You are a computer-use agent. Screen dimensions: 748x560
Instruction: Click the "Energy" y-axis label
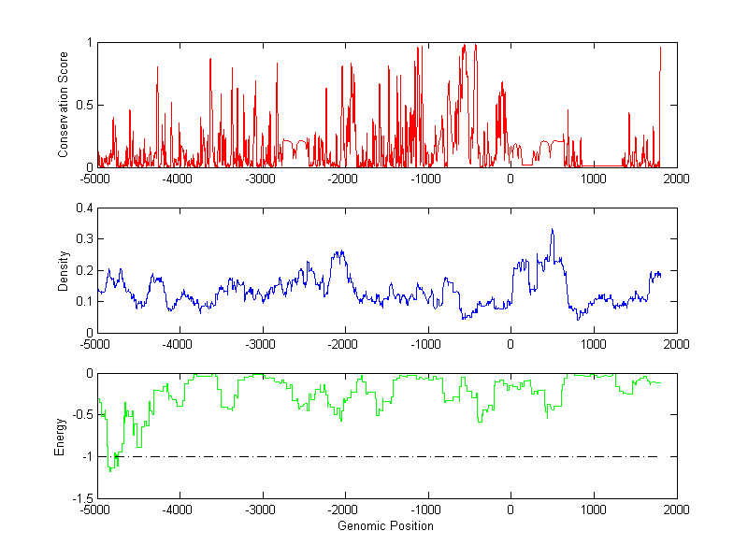[60, 437]
